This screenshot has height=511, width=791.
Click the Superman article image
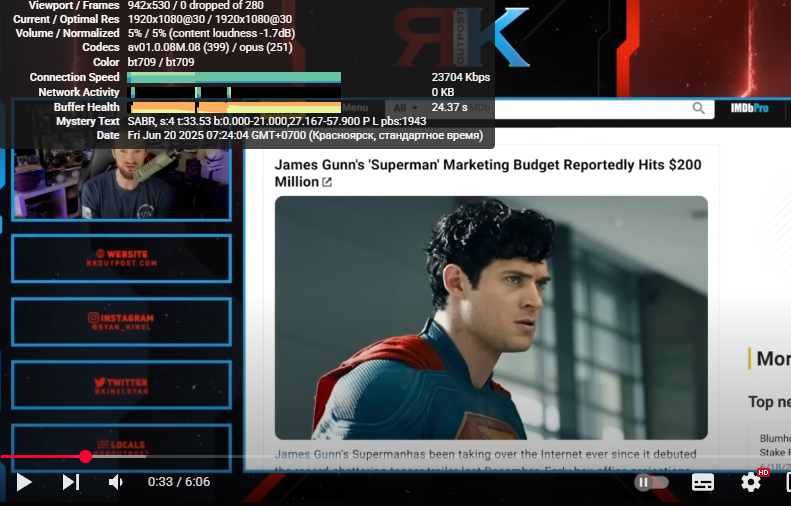pos(491,318)
